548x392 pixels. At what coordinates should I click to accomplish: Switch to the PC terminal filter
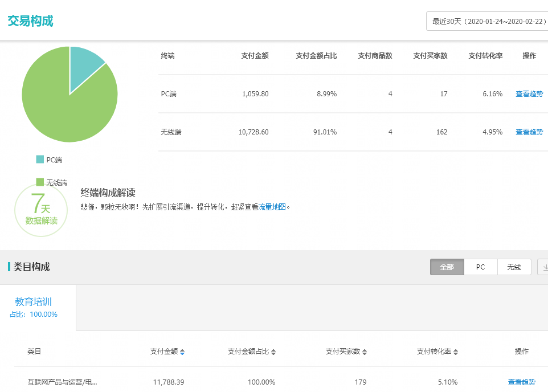coord(480,267)
